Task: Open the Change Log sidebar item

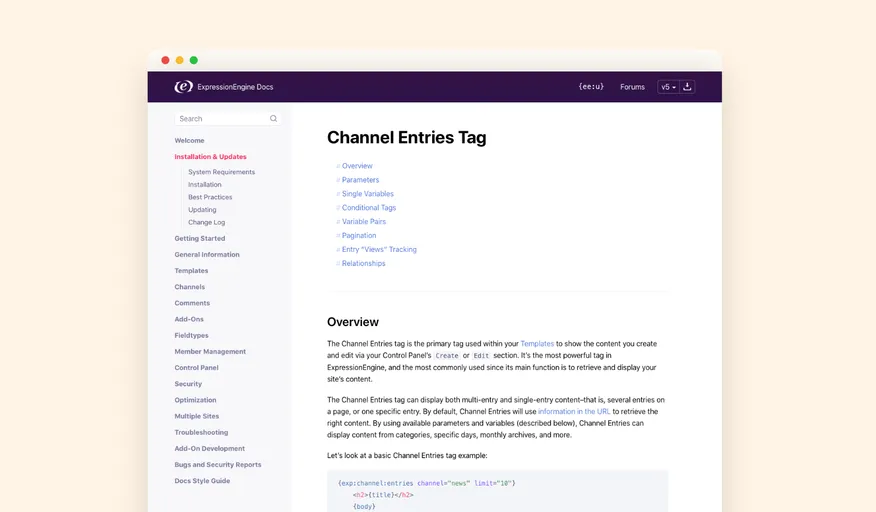Action: point(206,222)
